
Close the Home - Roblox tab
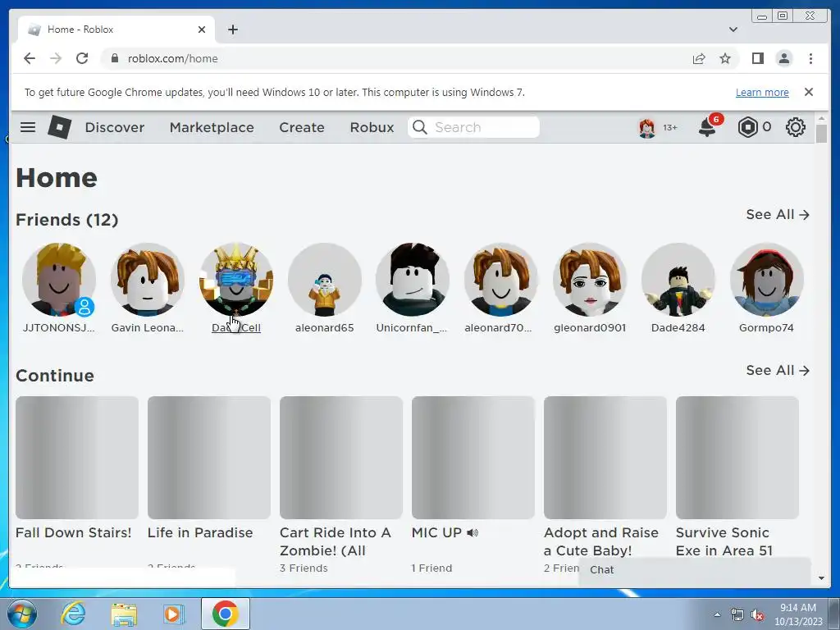[202, 30]
